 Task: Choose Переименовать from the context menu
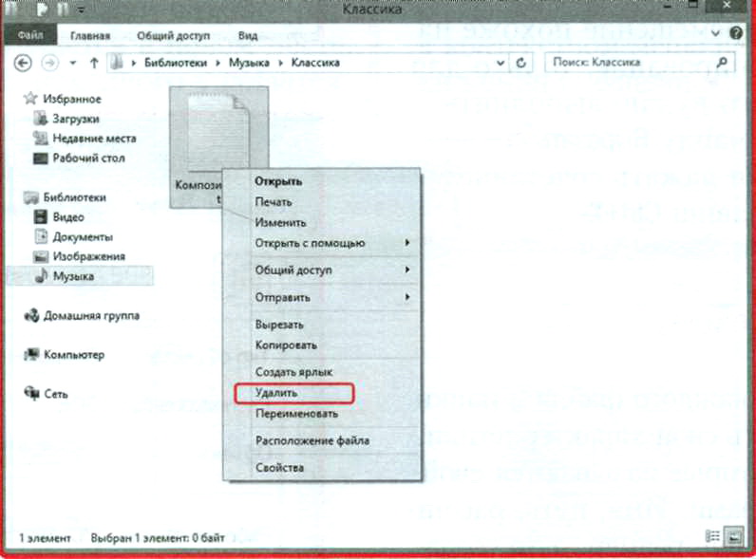coord(296,414)
